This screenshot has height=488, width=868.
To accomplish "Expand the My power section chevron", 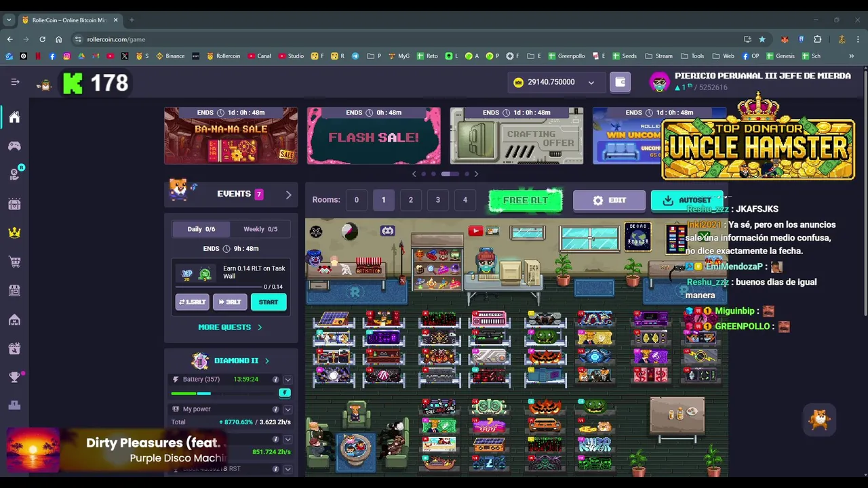I will pyautogui.click(x=288, y=409).
